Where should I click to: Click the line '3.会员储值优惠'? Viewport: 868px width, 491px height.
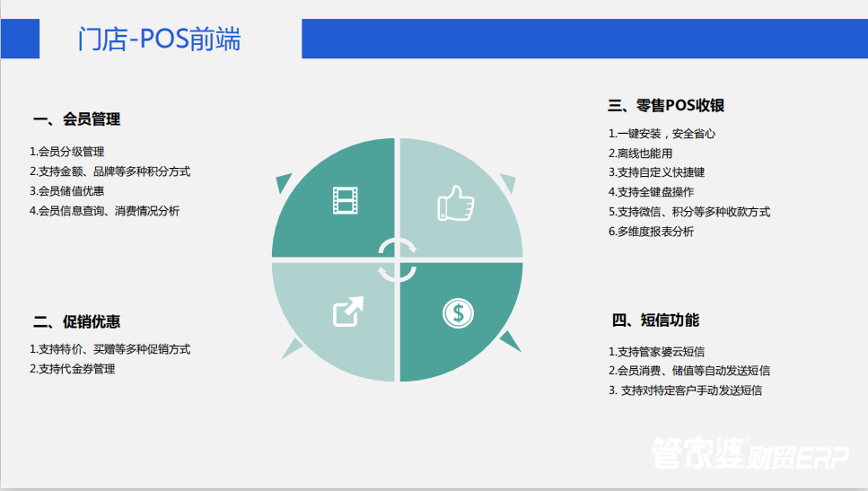(67, 191)
